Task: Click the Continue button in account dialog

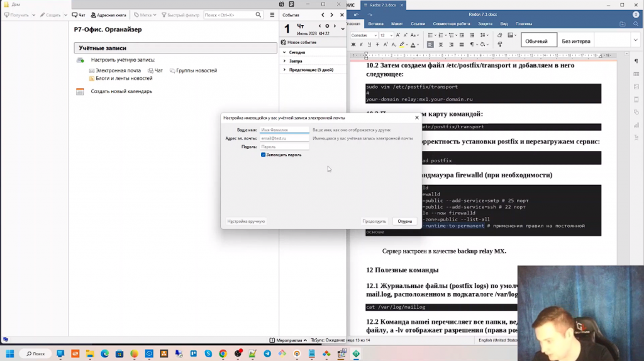Action: (374, 221)
